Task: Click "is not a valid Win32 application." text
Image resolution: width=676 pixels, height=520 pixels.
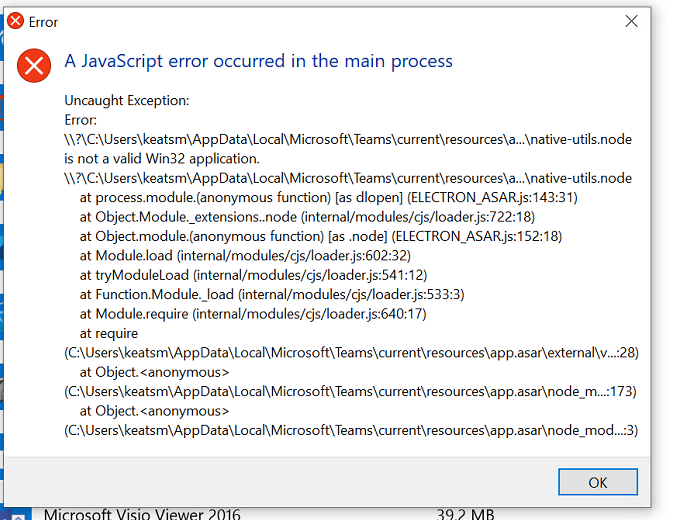Action: coord(162,159)
